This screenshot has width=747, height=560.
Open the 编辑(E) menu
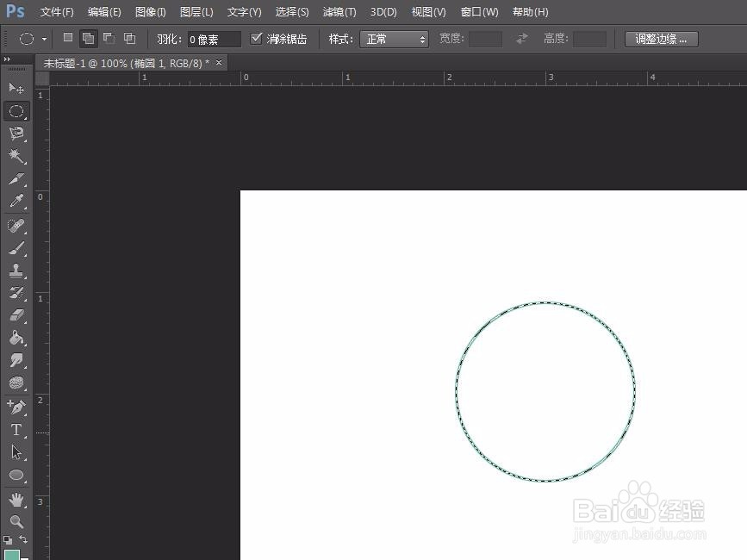click(104, 12)
